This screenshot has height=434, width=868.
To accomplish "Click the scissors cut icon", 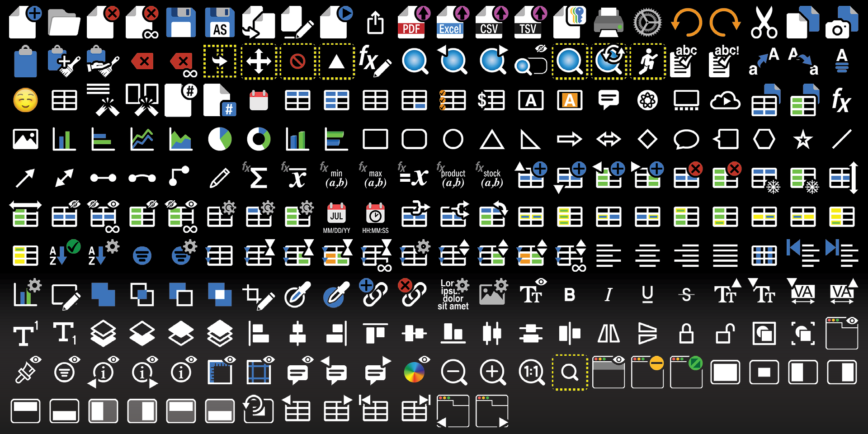I will pos(764,22).
